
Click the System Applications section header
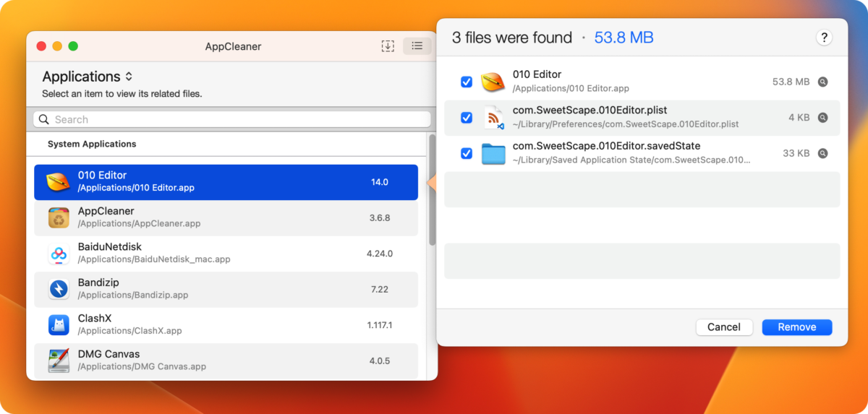click(x=92, y=144)
